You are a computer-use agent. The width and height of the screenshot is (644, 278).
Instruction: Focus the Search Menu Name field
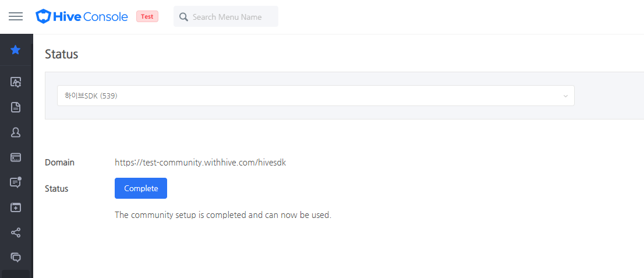[226, 16]
